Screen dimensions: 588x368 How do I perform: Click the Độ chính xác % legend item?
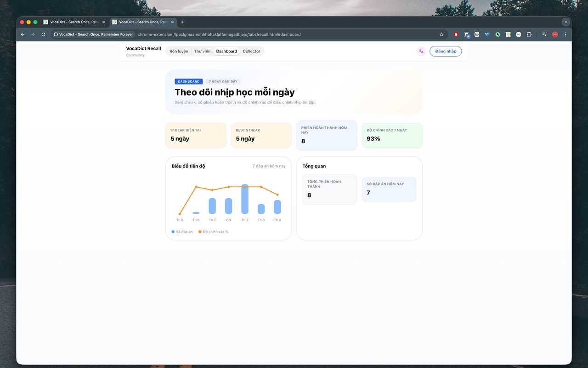[x=213, y=232]
